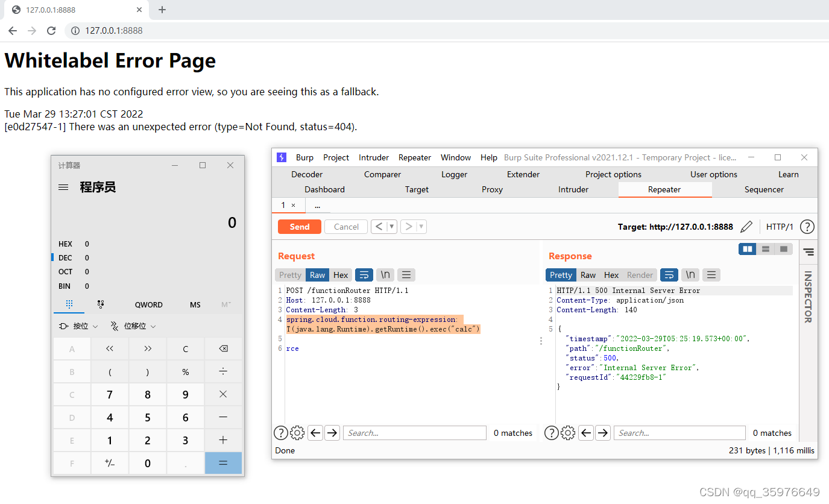Select side-by-side split layout toggle
Screen dimensions: 829x504
(x=748, y=249)
